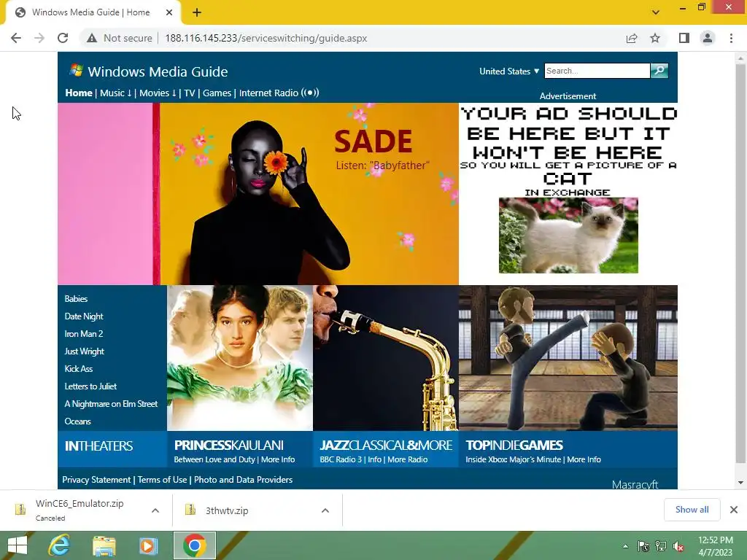Click Listen: "Babyfather" link
Screen dimensions: 747x560
[x=382, y=166]
